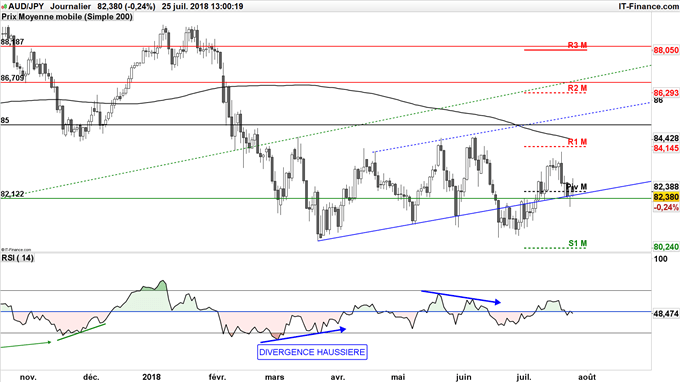Click the 88,187 level label
Viewport: 680px width, 382px height.
[12, 42]
